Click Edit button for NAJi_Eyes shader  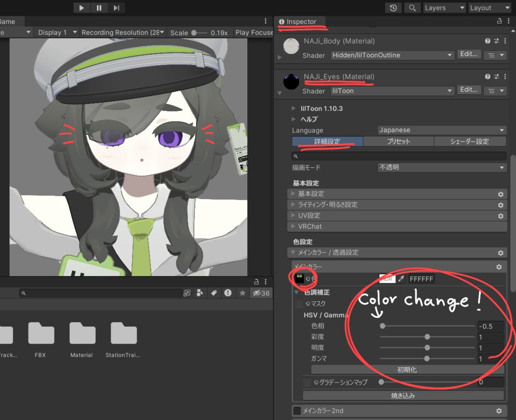(469, 90)
